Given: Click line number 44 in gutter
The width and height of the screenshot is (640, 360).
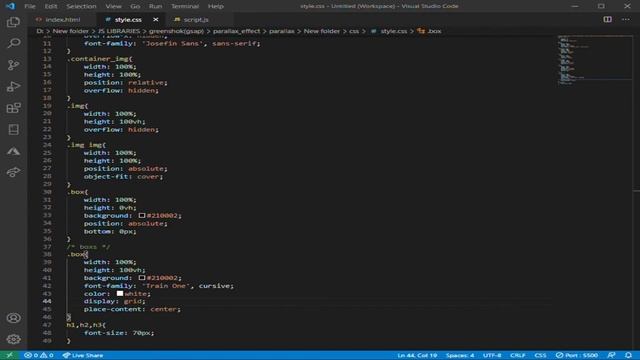Looking at the screenshot, I should [47, 301].
